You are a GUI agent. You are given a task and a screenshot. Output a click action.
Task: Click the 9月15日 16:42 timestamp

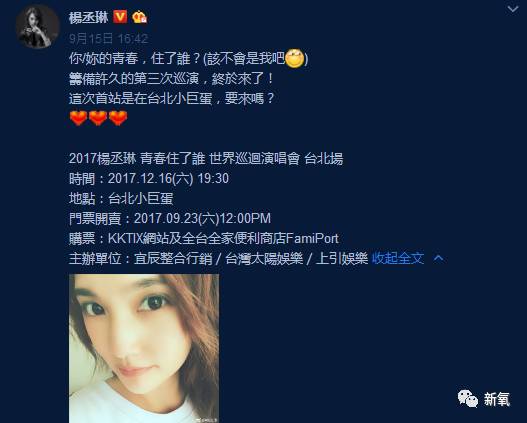(x=108, y=38)
